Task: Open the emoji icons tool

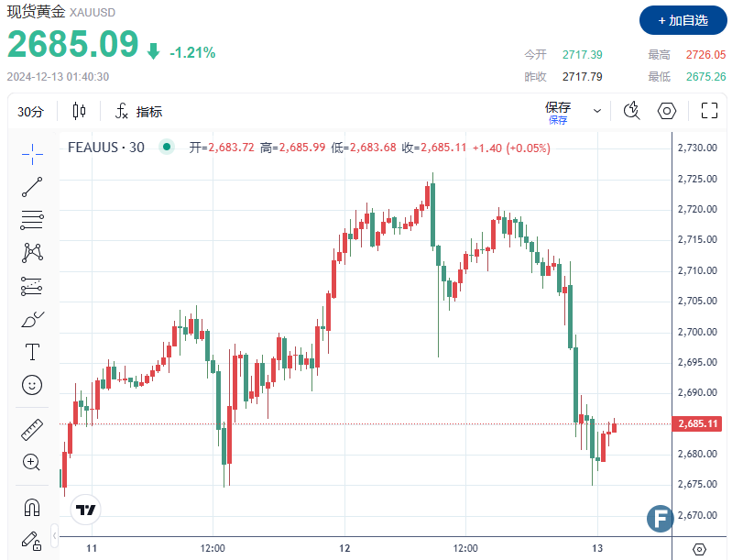Action: click(x=32, y=385)
